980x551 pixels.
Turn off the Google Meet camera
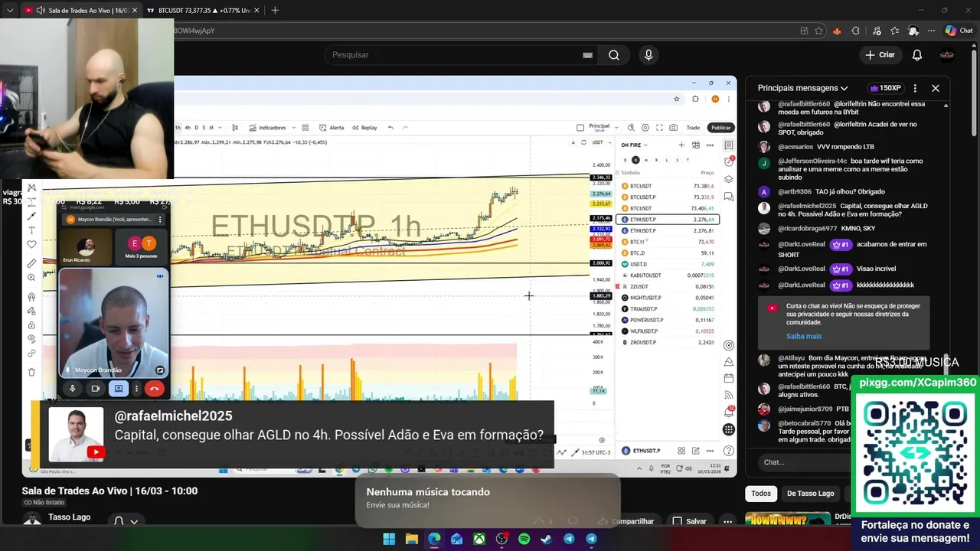pos(96,389)
